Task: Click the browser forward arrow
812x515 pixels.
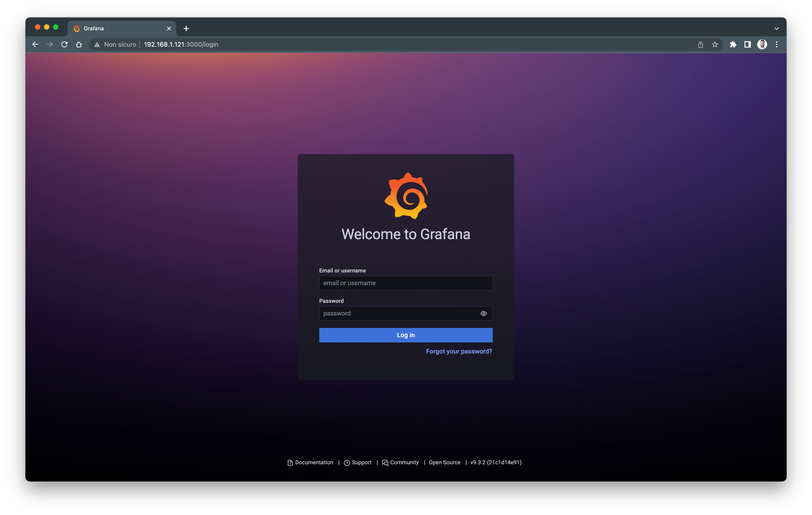Action: (50, 44)
